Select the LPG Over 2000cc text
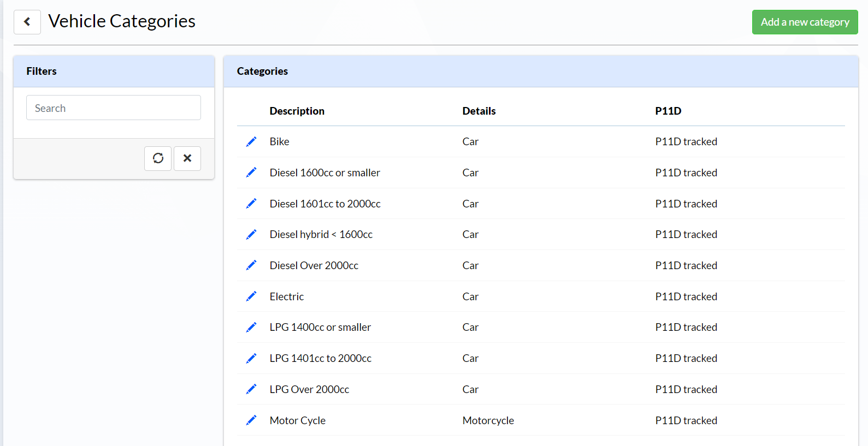 tap(309, 389)
